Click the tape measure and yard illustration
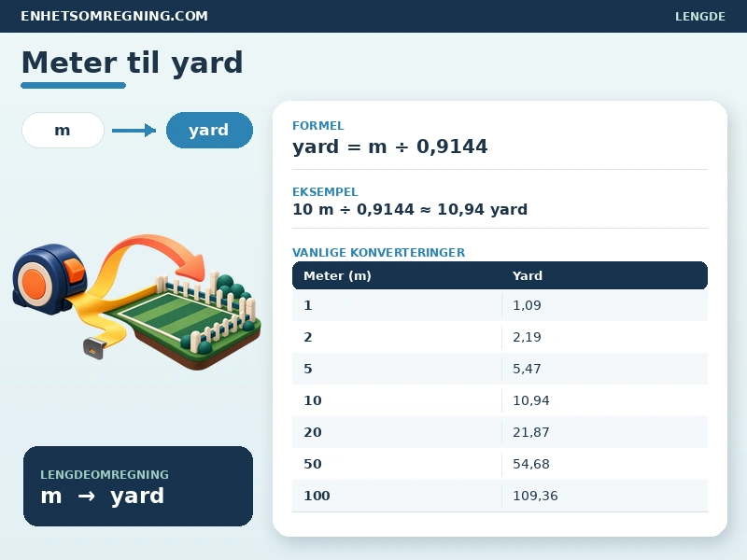The width and height of the screenshot is (747, 560). click(x=136, y=301)
